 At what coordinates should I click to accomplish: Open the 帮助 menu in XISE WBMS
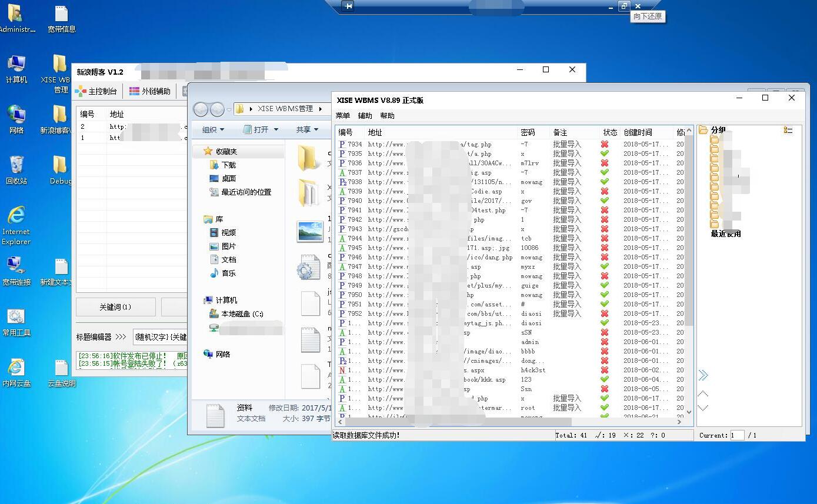[x=387, y=116]
